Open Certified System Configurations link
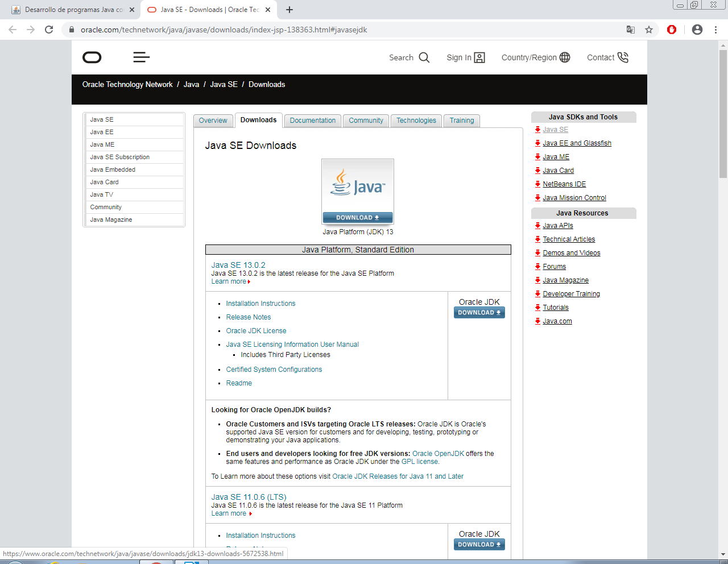 pos(274,370)
